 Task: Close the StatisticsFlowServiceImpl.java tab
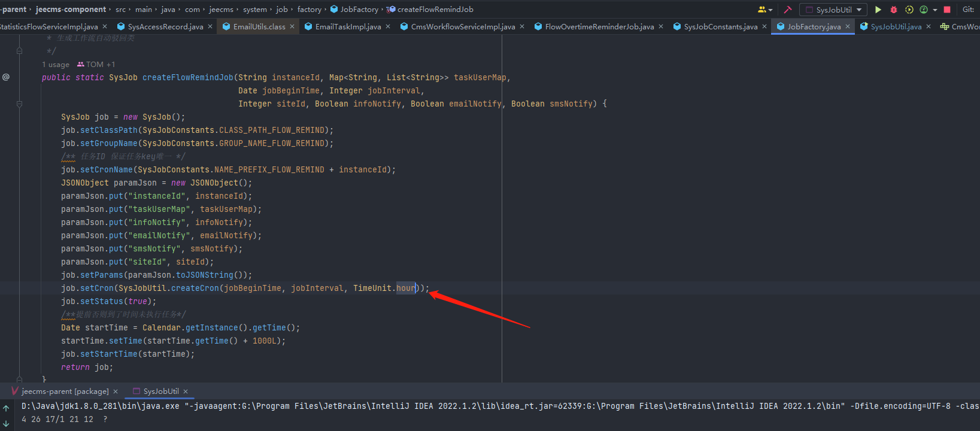pyautogui.click(x=105, y=27)
